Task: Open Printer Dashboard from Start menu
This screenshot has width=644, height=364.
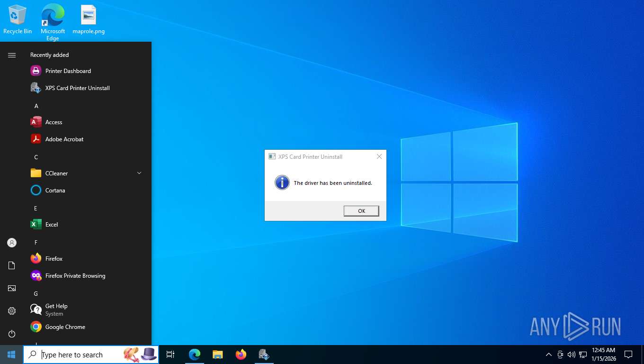Action: [86, 71]
